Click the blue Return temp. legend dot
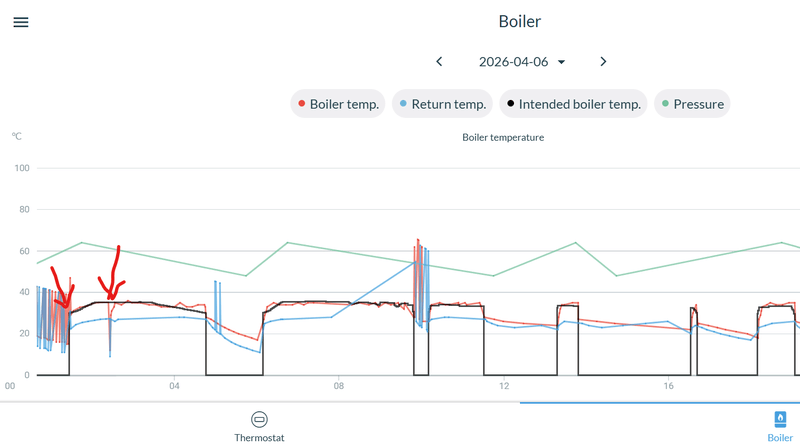Viewport: 800px width, 445px height. pyautogui.click(x=402, y=104)
